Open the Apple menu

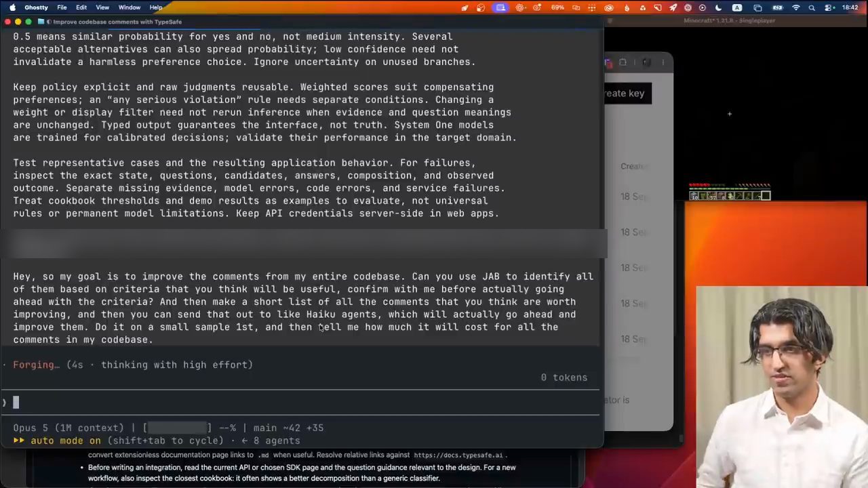click(12, 7)
